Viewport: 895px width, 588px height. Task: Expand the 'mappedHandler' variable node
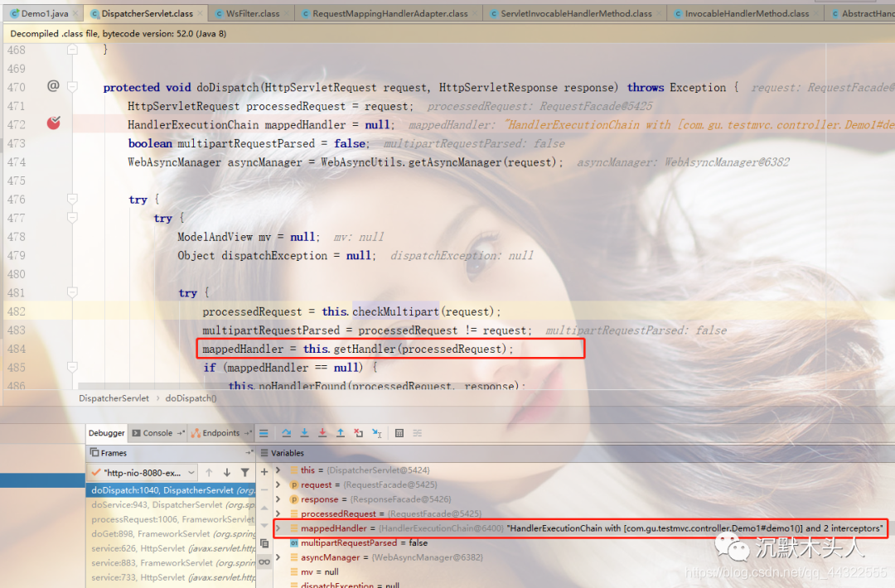(x=278, y=528)
